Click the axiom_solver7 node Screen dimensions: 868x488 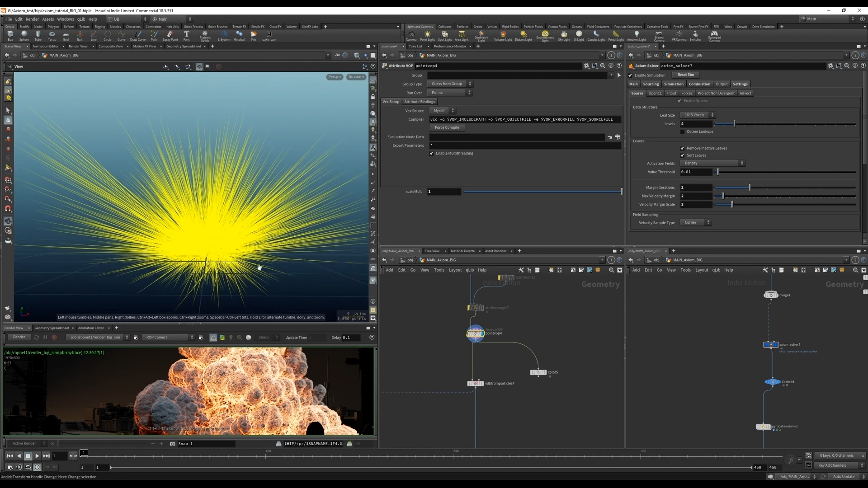pos(771,345)
